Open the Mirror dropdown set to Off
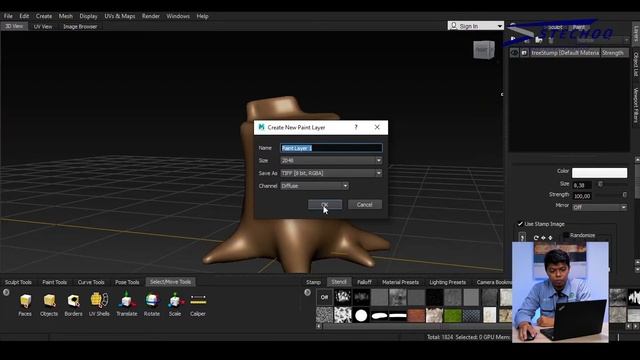The width and height of the screenshot is (640, 360). [x=599, y=207]
